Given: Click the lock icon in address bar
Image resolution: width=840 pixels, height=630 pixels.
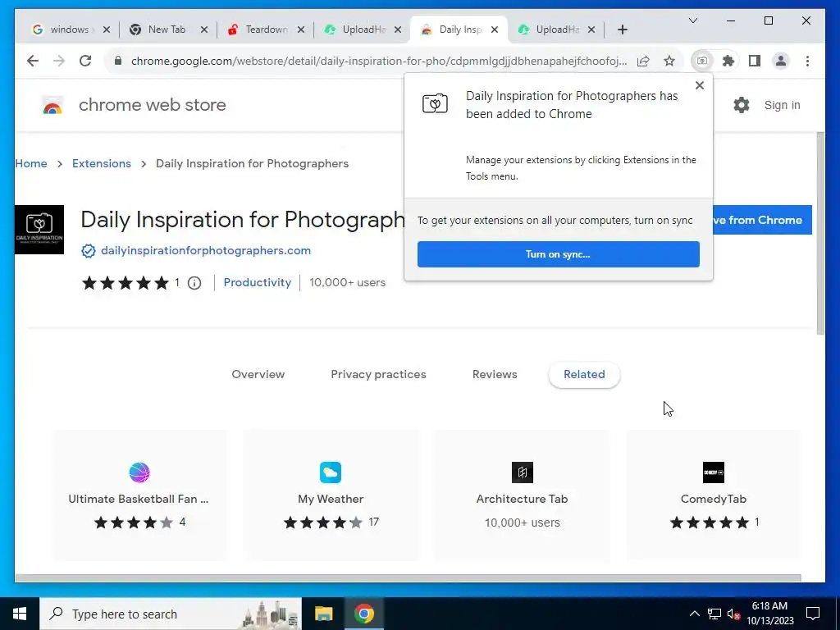Looking at the screenshot, I should pos(118,61).
